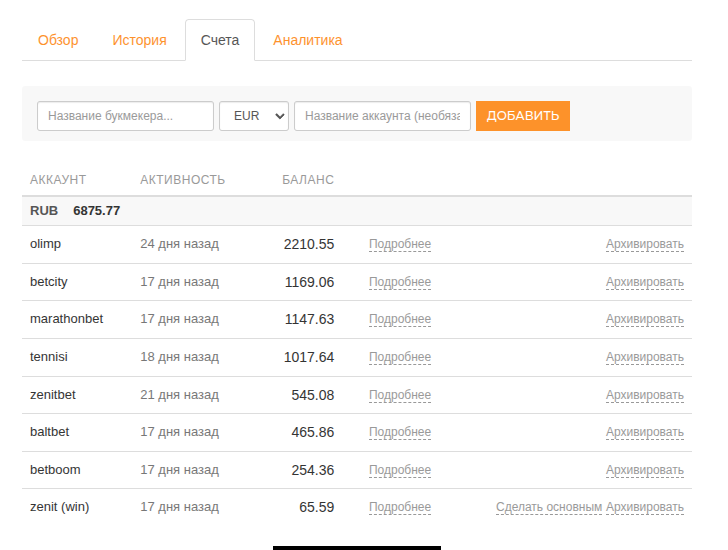Image resolution: width=728 pixels, height=550 pixels.
Task: Archive the baltbet account
Action: pos(644,433)
